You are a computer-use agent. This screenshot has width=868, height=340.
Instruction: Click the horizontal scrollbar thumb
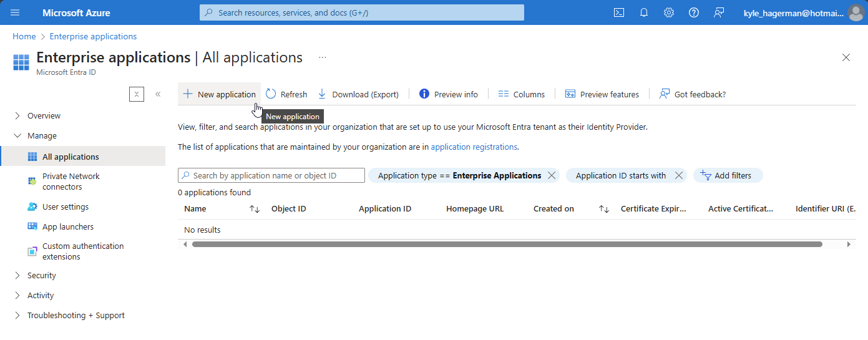click(x=507, y=245)
